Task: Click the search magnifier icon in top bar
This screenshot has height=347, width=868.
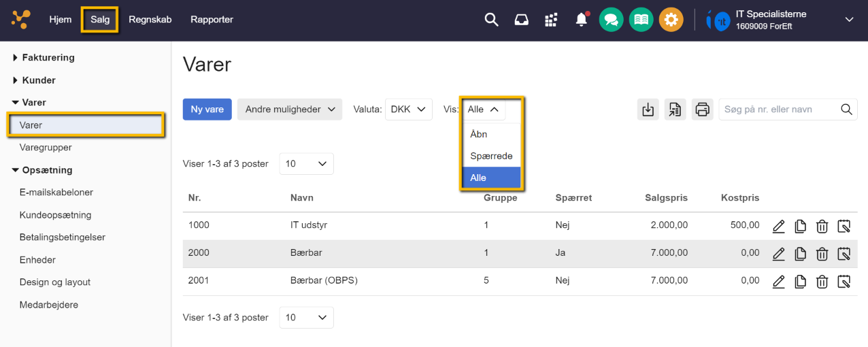Action: [491, 20]
